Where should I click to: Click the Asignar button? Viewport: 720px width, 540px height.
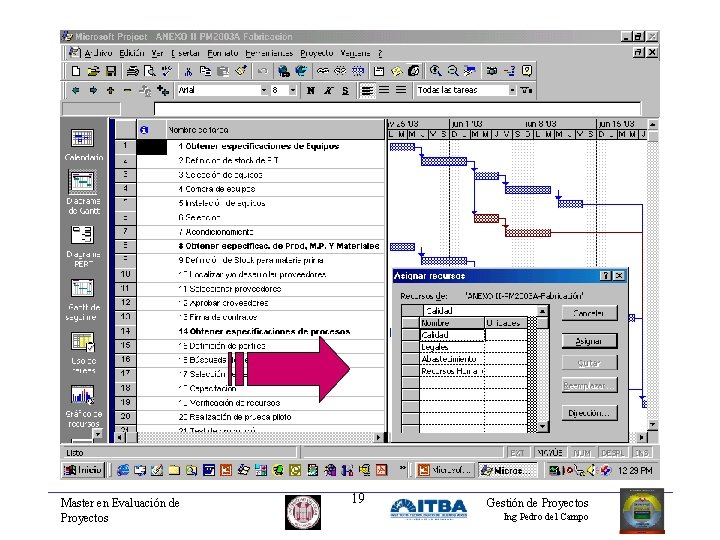pos(589,341)
